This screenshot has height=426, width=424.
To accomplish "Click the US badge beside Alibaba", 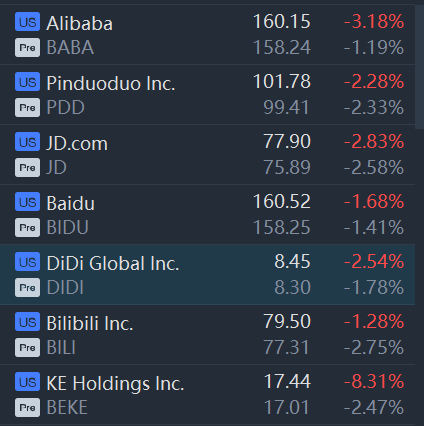I will (27, 22).
